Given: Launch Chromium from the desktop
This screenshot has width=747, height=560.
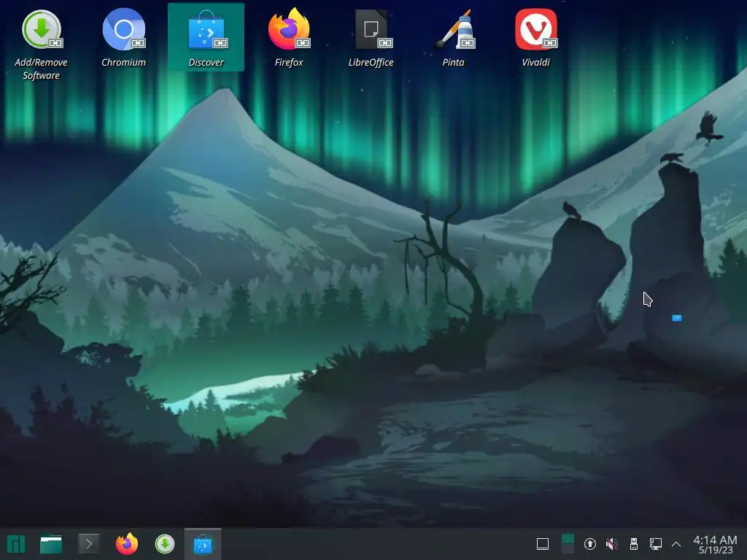Looking at the screenshot, I should coord(124,38).
